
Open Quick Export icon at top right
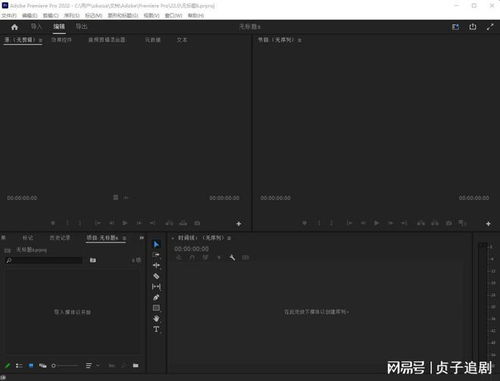pyautogui.click(x=473, y=27)
